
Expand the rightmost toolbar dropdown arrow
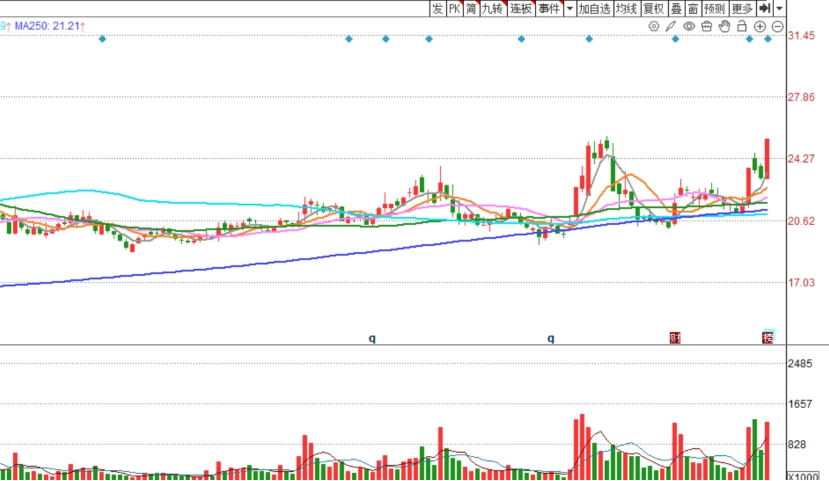pyautogui.click(x=779, y=8)
